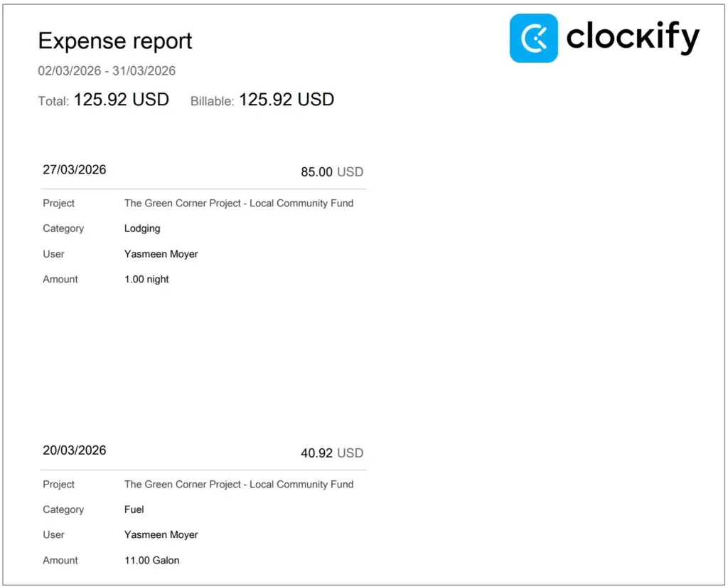Image resolution: width=728 pixels, height=587 pixels.
Task: Select user Yasmeen Moyer in the second entry
Action: 161,534
